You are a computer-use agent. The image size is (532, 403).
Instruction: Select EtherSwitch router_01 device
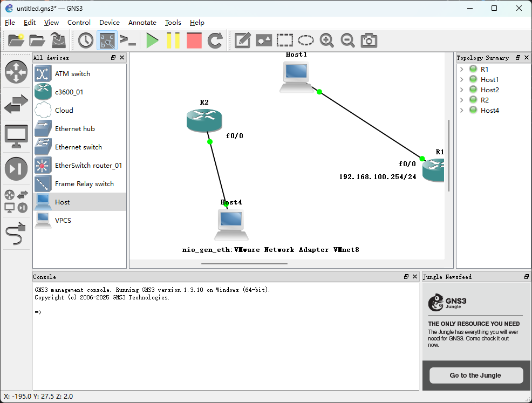point(80,165)
